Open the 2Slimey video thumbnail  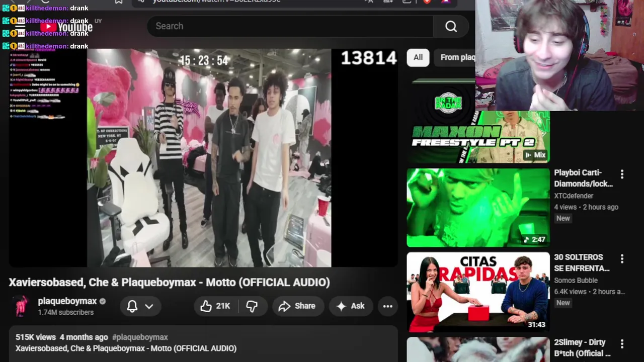pyautogui.click(x=478, y=349)
